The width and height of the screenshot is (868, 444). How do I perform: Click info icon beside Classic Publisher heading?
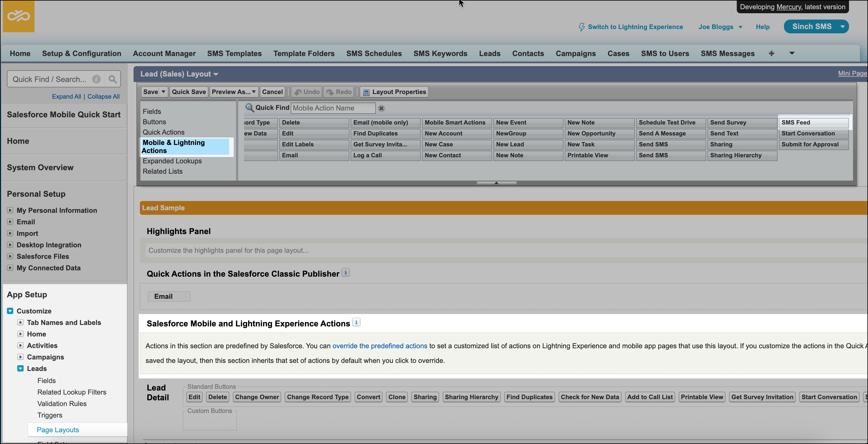[x=346, y=273]
